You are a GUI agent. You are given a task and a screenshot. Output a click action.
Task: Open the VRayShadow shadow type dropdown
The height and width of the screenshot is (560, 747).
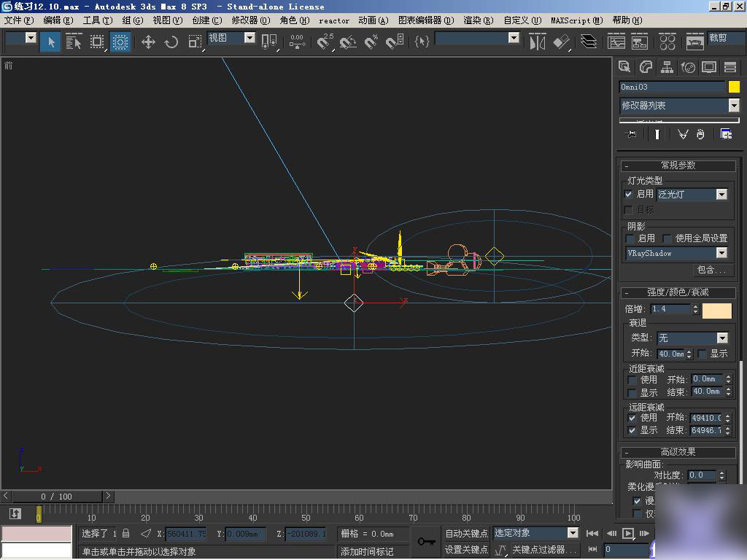[721, 254]
